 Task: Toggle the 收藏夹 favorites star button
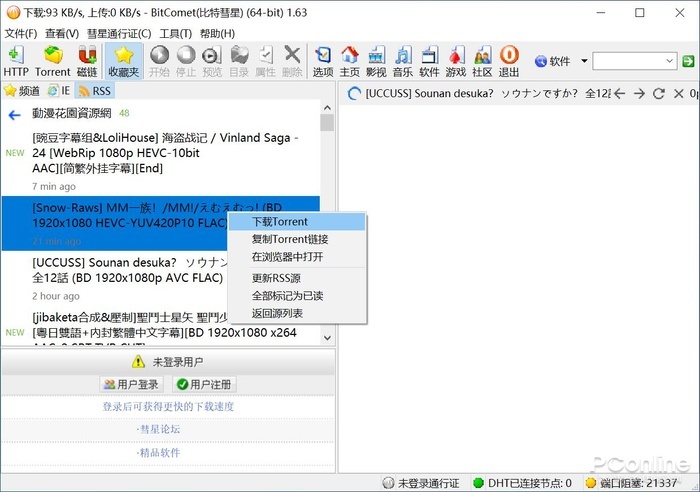[x=124, y=61]
